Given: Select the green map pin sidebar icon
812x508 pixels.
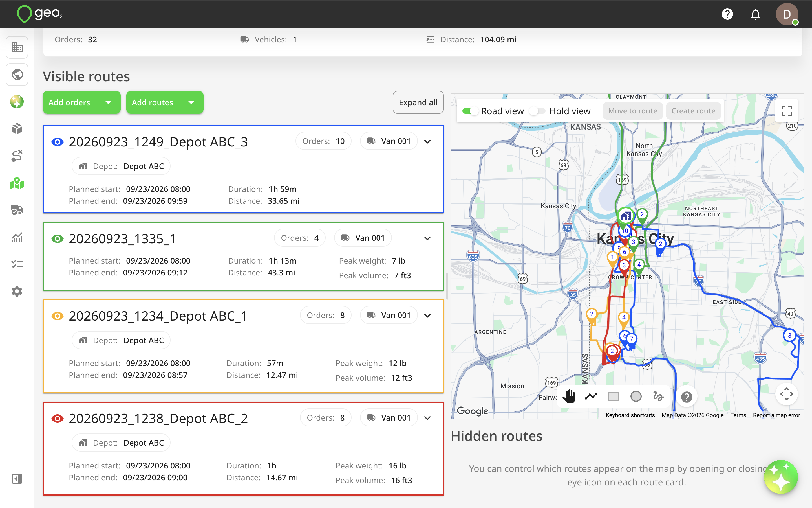Looking at the screenshot, I should pyautogui.click(x=17, y=183).
